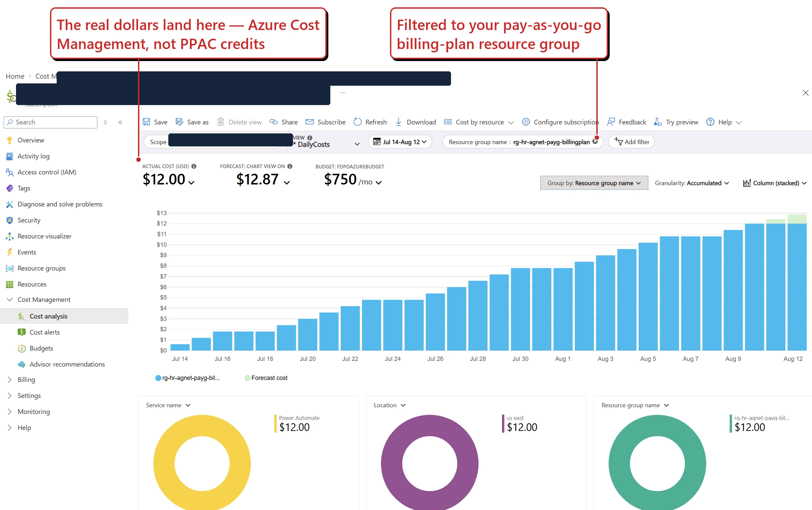The width and height of the screenshot is (812, 510).
Task: Open the Column (stacked) chart type dropdown
Action: click(x=775, y=183)
